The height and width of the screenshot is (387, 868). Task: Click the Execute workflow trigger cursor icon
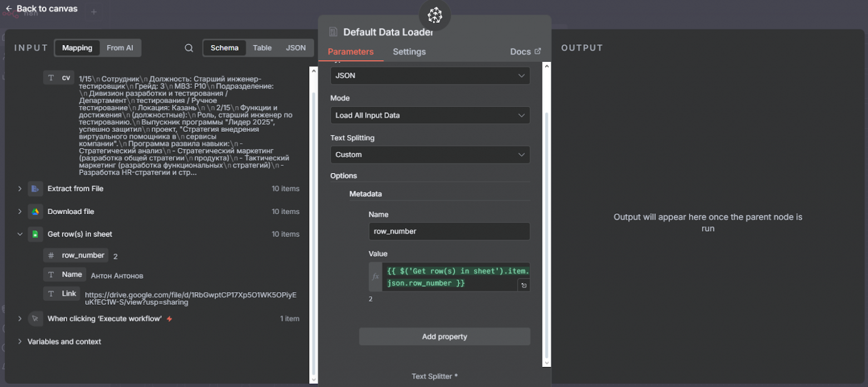tap(35, 319)
